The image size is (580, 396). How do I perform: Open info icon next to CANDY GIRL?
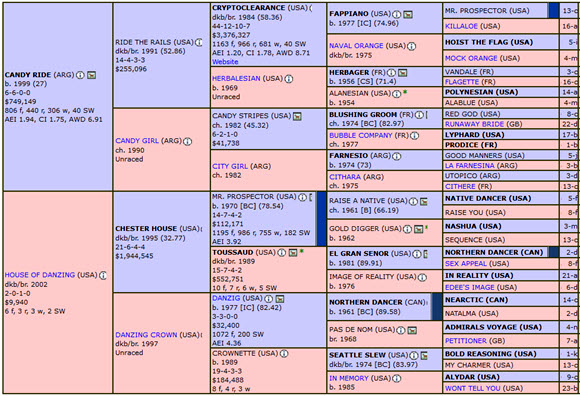(x=188, y=141)
